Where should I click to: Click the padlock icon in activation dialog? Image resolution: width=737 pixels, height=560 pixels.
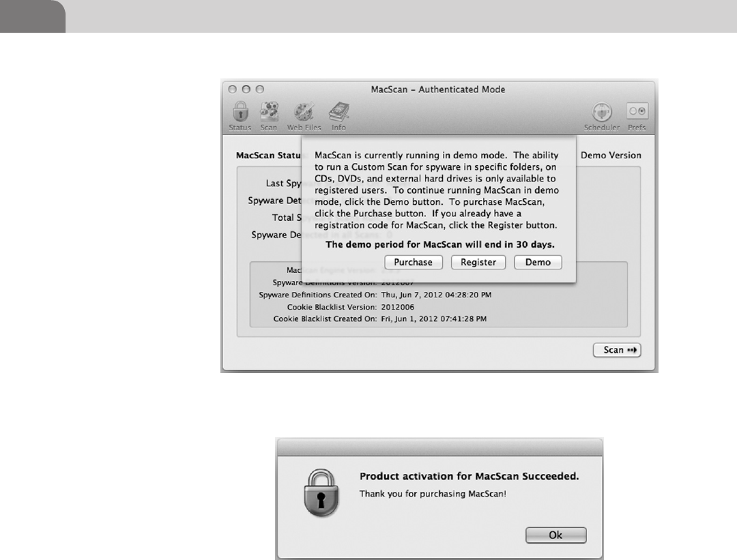tap(321, 493)
